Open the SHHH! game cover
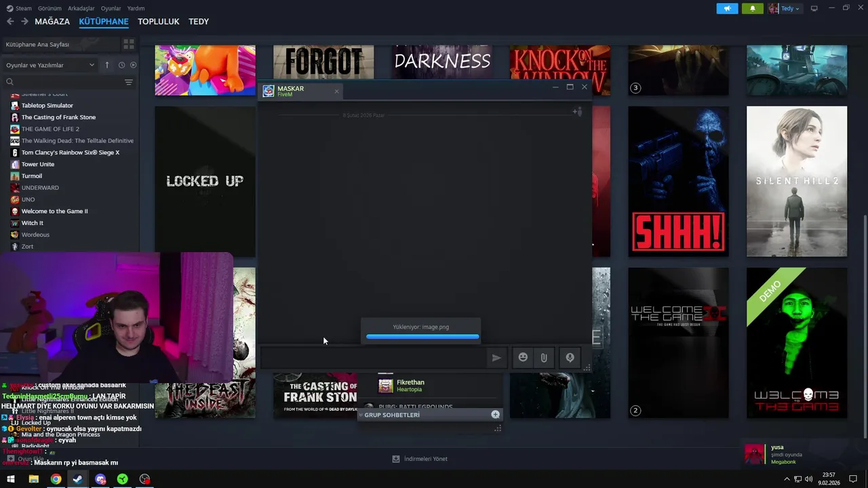Screen dimensions: 868x488 [x=678, y=181]
